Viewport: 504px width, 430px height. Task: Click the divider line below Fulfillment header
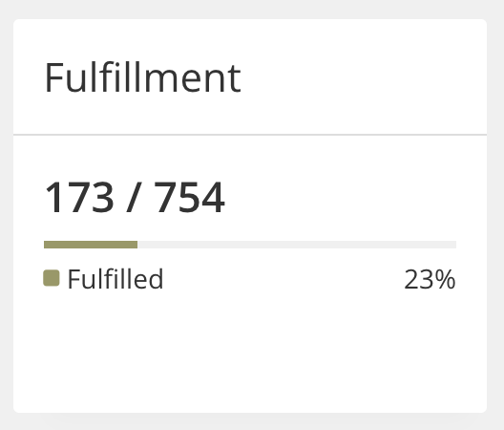pyautogui.click(x=250, y=135)
